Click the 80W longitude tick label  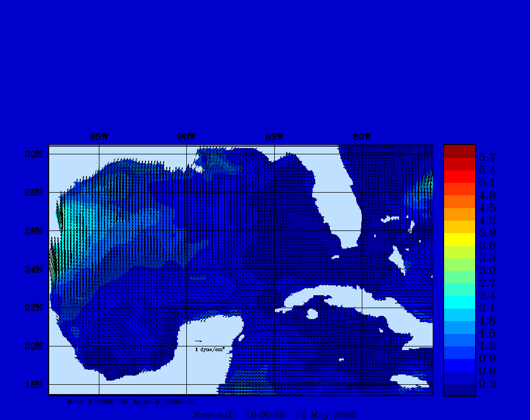362,137
